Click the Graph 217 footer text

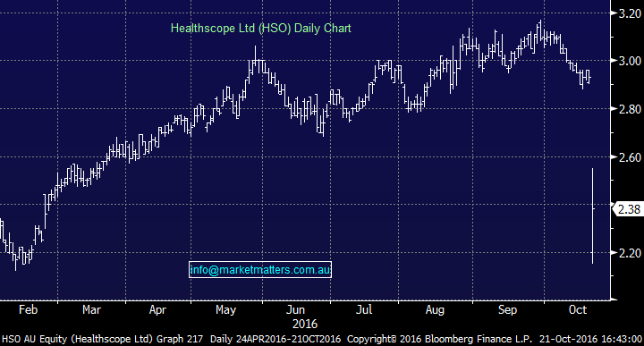(181, 340)
